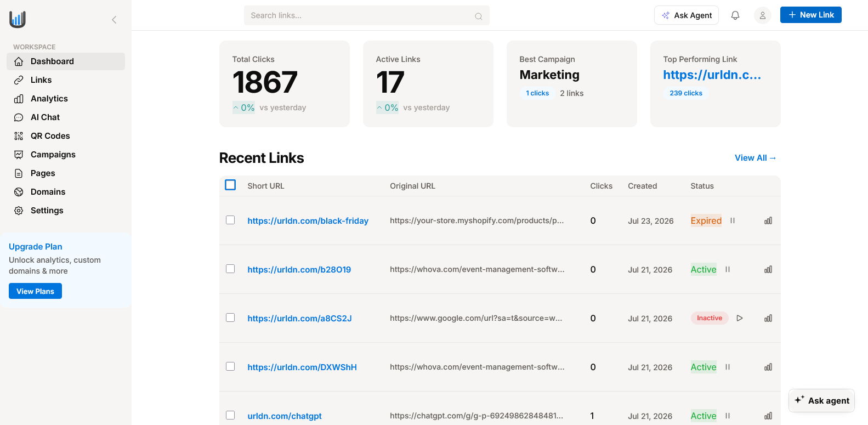
Task: Open the Pages section
Action: coord(66,173)
